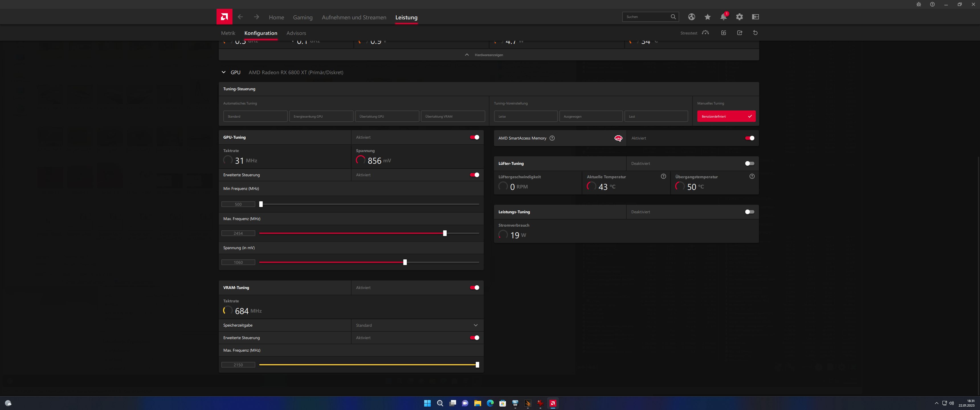Open the Speicherzeitgabe dropdown
This screenshot has width=980, height=410.
[x=475, y=325]
